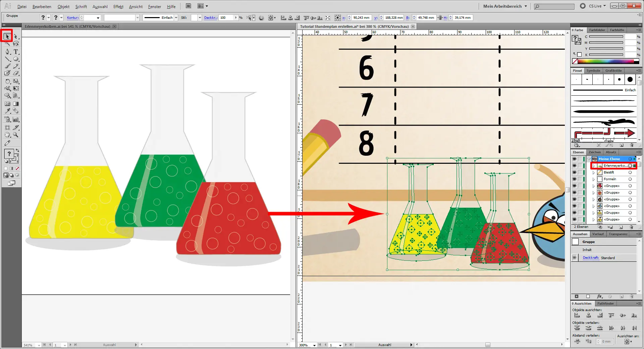Activate the Zoom magnifier tool
Screen dimensions: 644x349
click(x=16, y=135)
